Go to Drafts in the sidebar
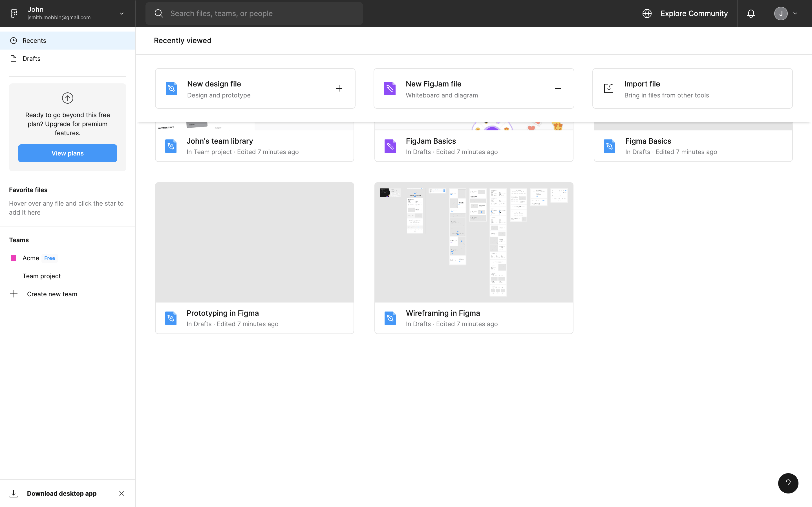The height and width of the screenshot is (507, 812). pos(32,59)
